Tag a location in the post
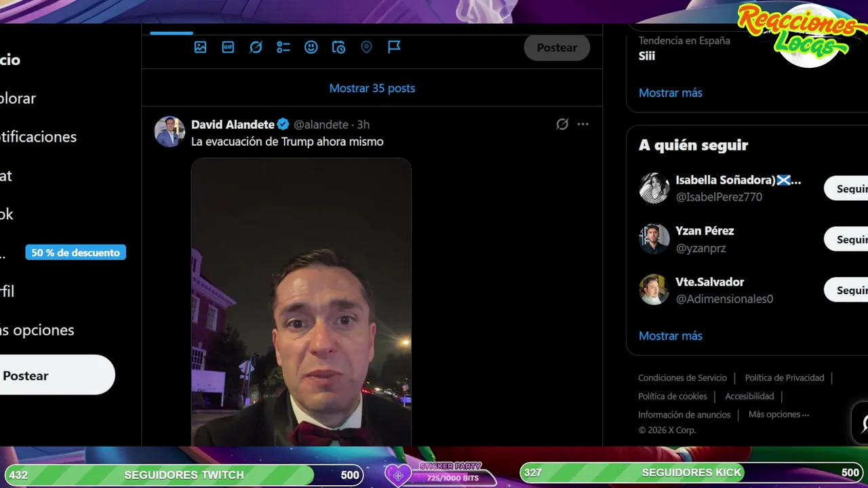The width and height of the screenshot is (868, 488). [x=366, y=47]
